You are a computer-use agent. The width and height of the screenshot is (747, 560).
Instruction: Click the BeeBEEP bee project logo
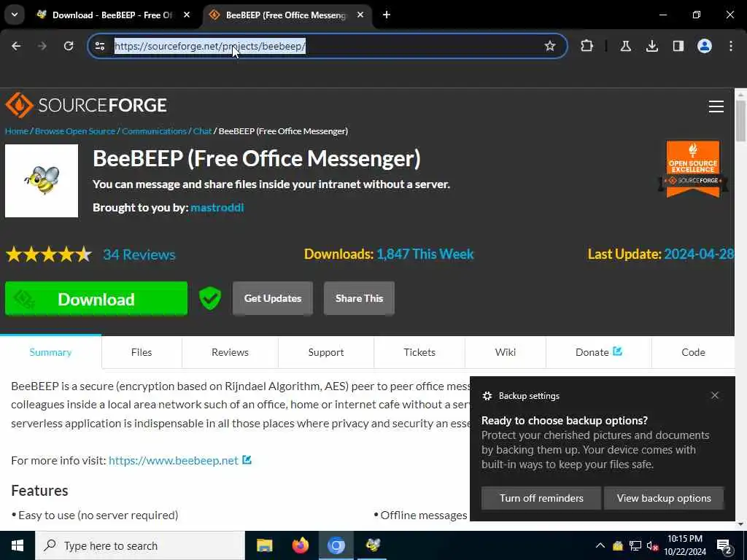[x=42, y=181]
